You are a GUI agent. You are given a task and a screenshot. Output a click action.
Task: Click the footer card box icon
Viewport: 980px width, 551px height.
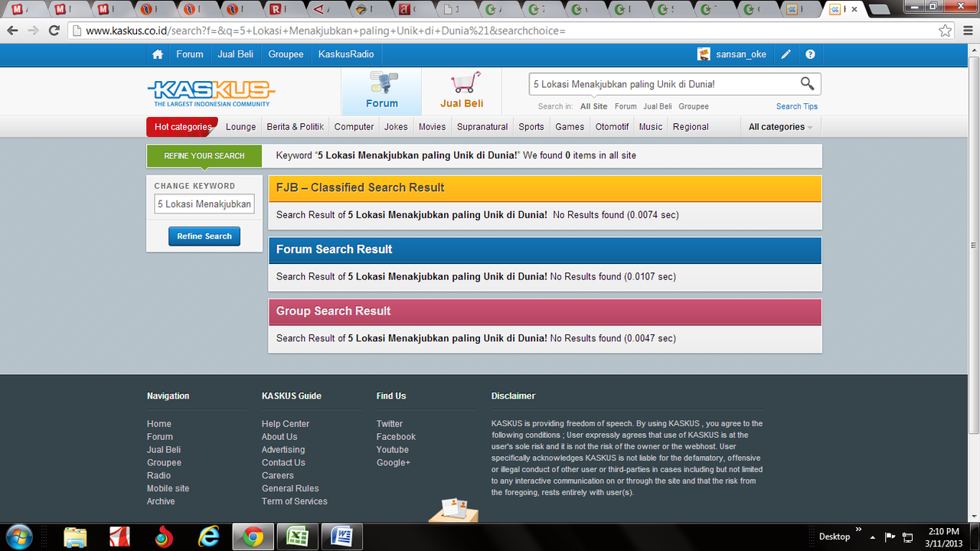tap(453, 510)
